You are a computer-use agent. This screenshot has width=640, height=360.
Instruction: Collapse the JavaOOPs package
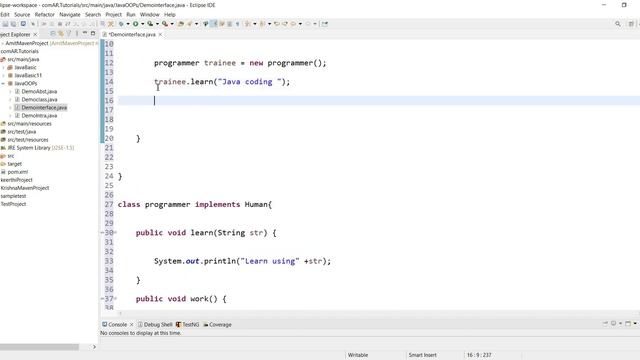click(4, 83)
